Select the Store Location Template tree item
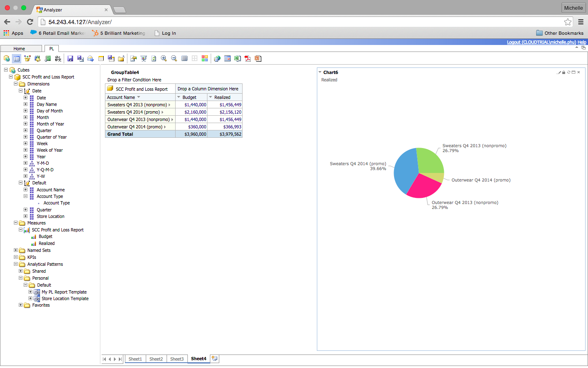This screenshot has height=368, width=588. [65, 298]
